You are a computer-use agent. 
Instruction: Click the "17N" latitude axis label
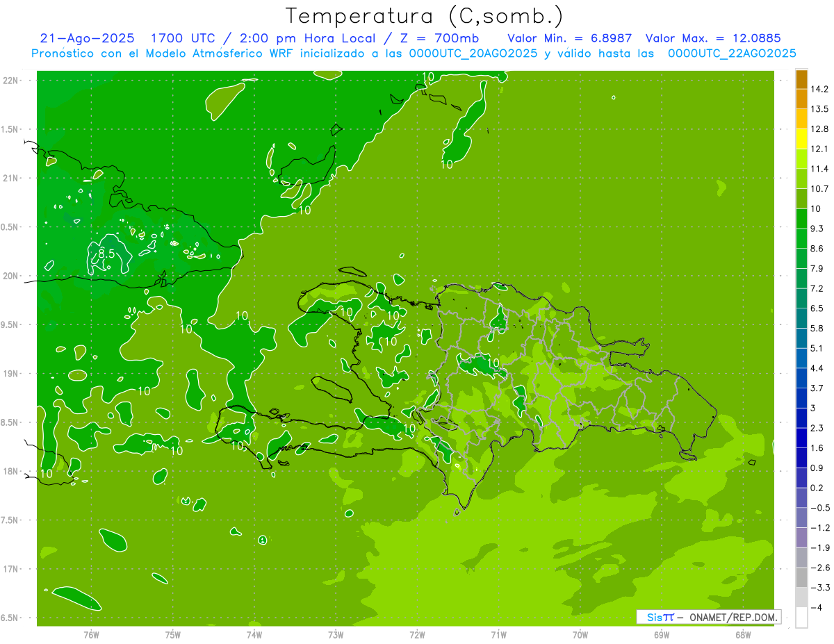10,569
